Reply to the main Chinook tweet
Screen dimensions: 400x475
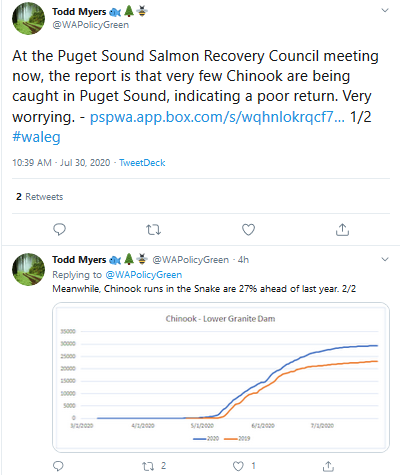point(59,230)
